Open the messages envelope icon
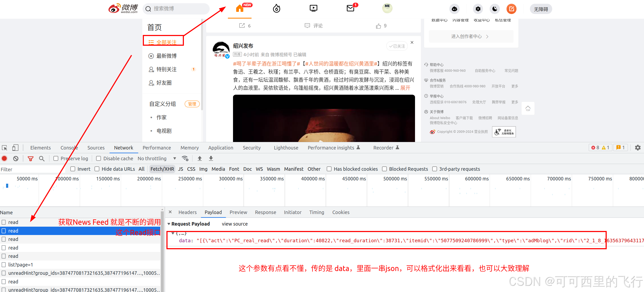 [x=350, y=9]
